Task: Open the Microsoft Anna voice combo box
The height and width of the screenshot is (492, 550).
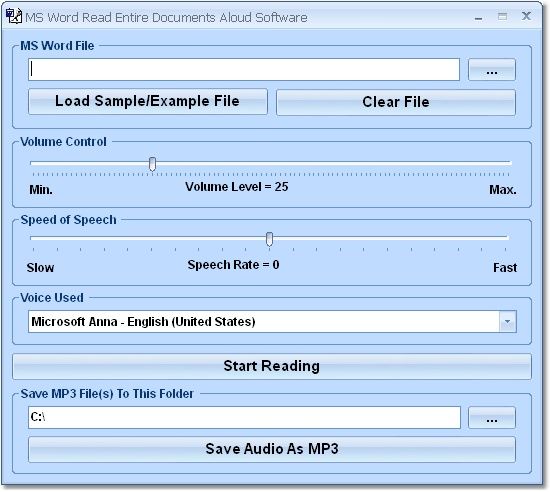Action: coord(272,322)
